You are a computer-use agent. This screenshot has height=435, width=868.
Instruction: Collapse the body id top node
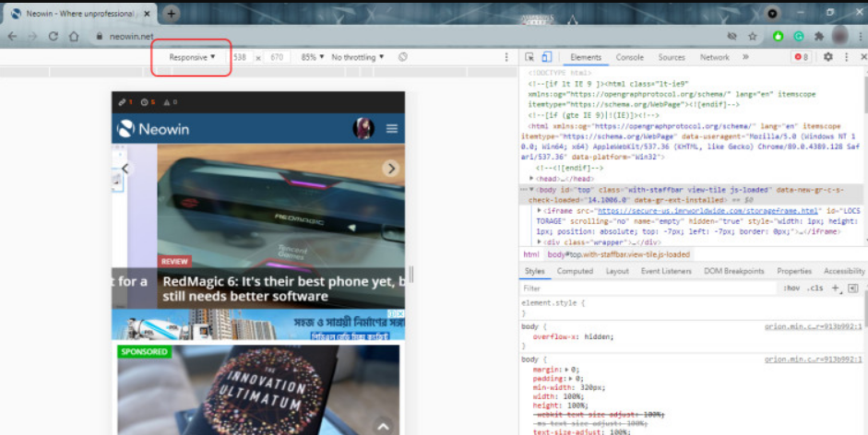tap(531, 189)
